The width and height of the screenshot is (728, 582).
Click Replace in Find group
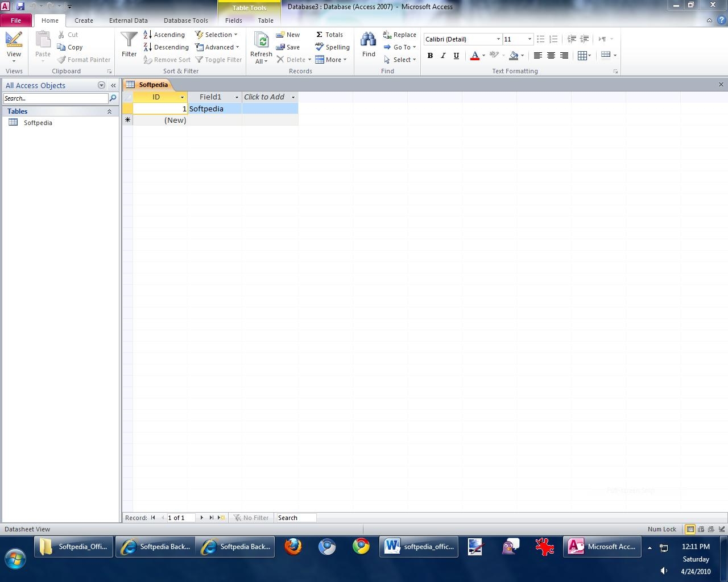pyautogui.click(x=400, y=35)
